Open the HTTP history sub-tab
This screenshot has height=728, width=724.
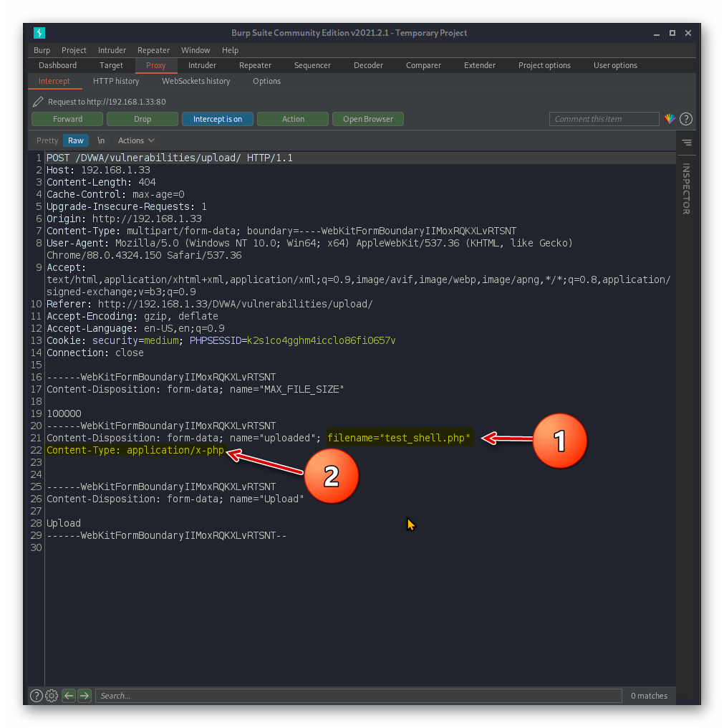coord(116,81)
